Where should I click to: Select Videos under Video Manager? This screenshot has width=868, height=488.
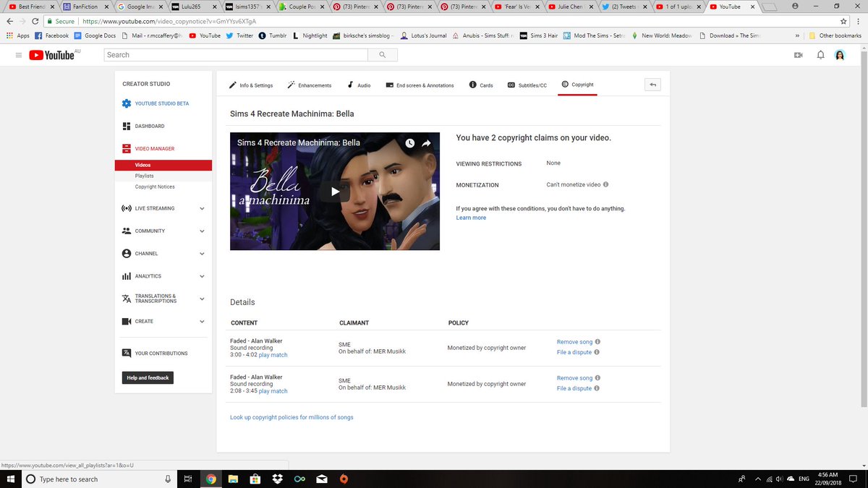pos(163,165)
